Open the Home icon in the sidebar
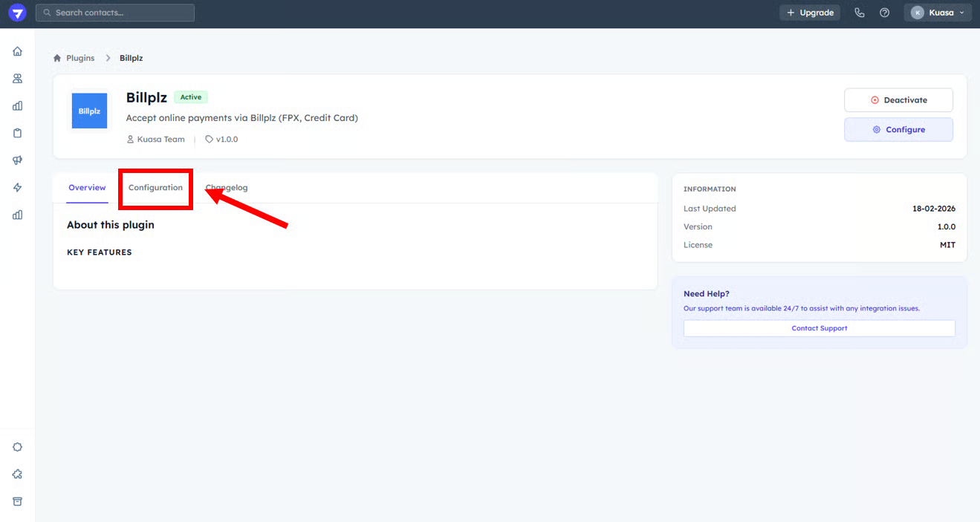The width and height of the screenshot is (980, 522). point(17,51)
